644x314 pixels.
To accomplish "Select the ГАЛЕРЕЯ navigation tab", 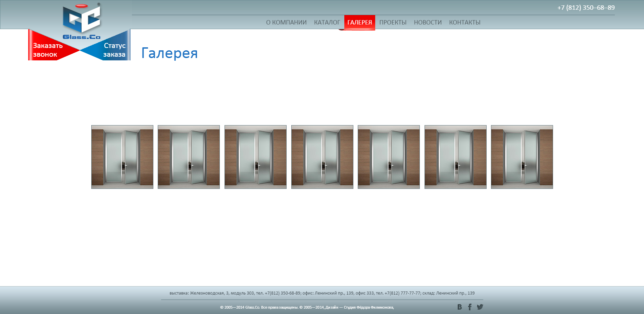I will (x=359, y=22).
